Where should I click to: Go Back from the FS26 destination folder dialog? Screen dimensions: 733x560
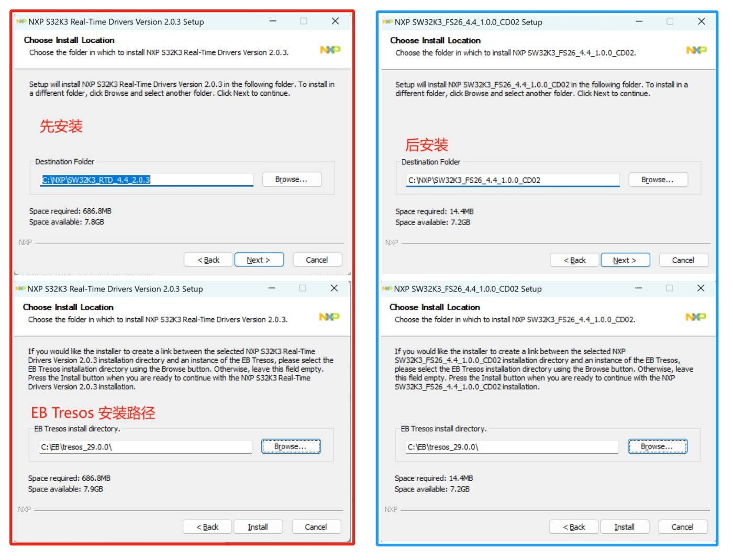pyautogui.click(x=574, y=260)
